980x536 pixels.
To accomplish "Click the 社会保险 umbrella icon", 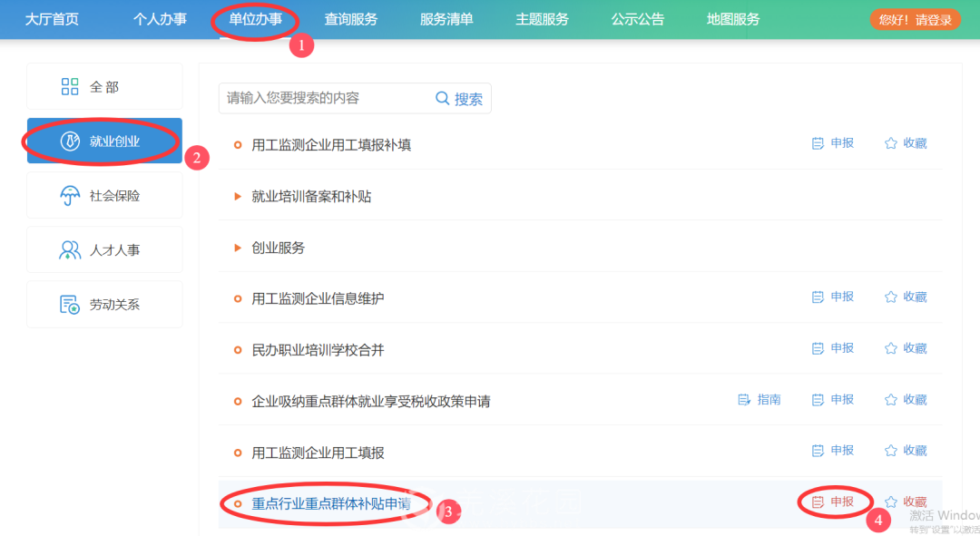I will point(70,196).
